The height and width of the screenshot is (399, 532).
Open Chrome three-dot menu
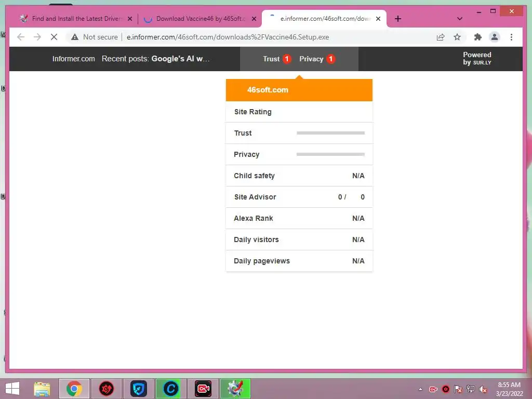pos(511,37)
